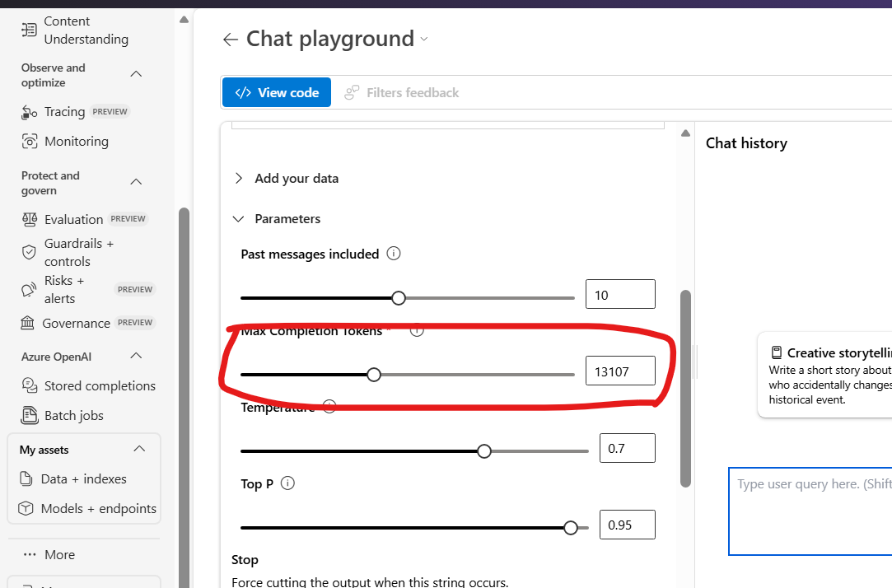
Task: Click Filters feedback label
Action: click(x=413, y=93)
